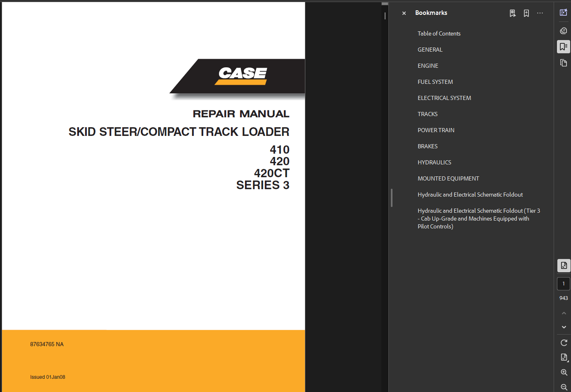Viewport: 571px width, 392px height.
Task: Close the Bookmarks panel
Action: click(x=404, y=13)
